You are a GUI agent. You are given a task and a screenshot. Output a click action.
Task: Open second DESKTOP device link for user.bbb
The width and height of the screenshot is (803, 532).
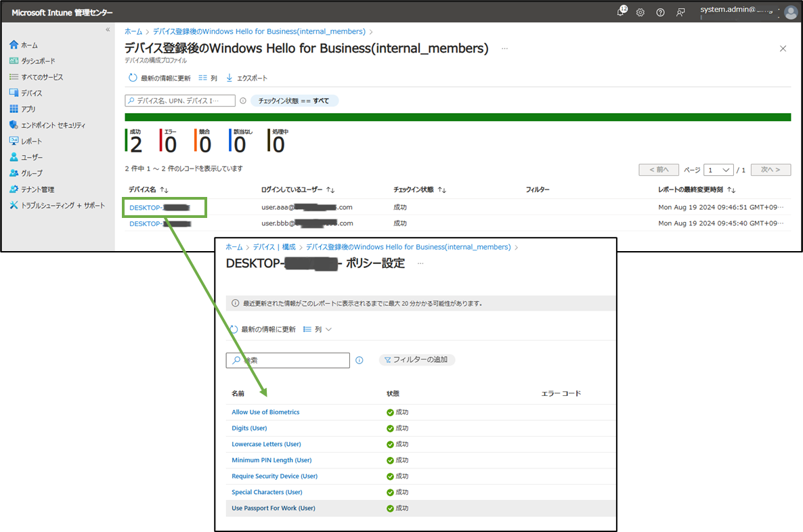click(x=160, y=223)
